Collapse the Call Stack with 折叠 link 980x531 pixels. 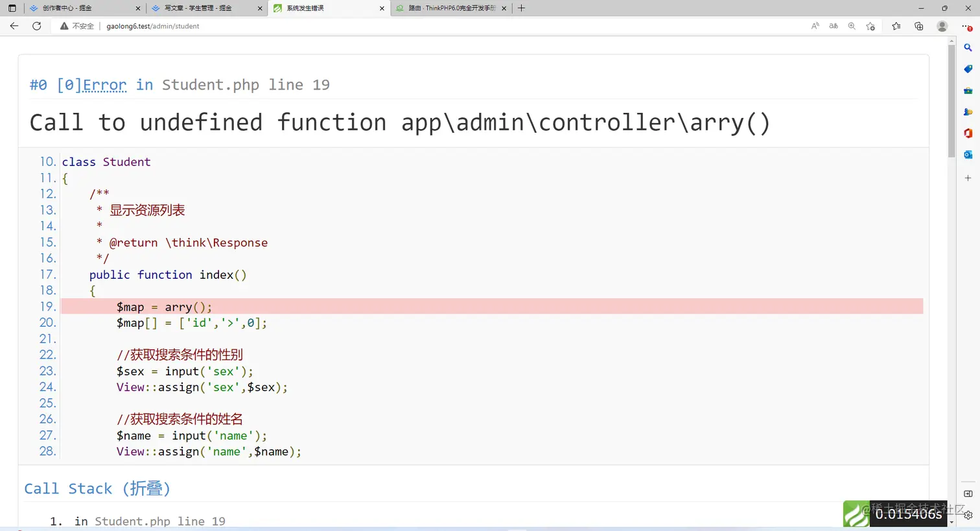click(x=146, y=488)
